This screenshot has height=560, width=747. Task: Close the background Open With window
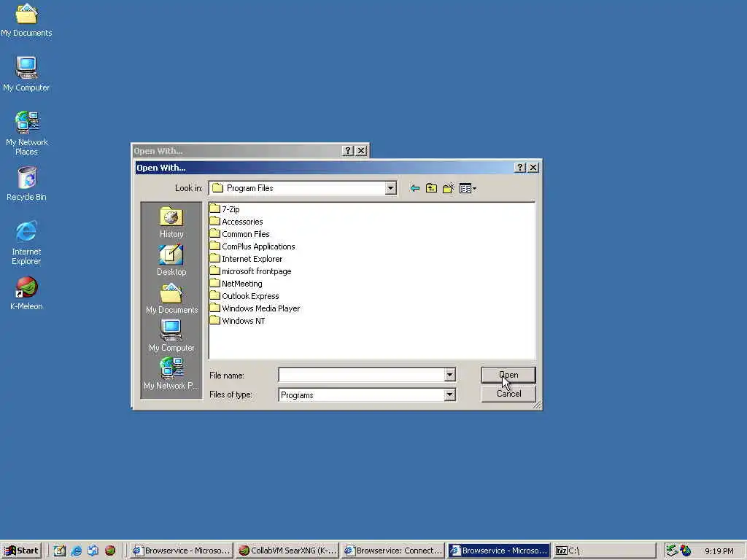361,150
